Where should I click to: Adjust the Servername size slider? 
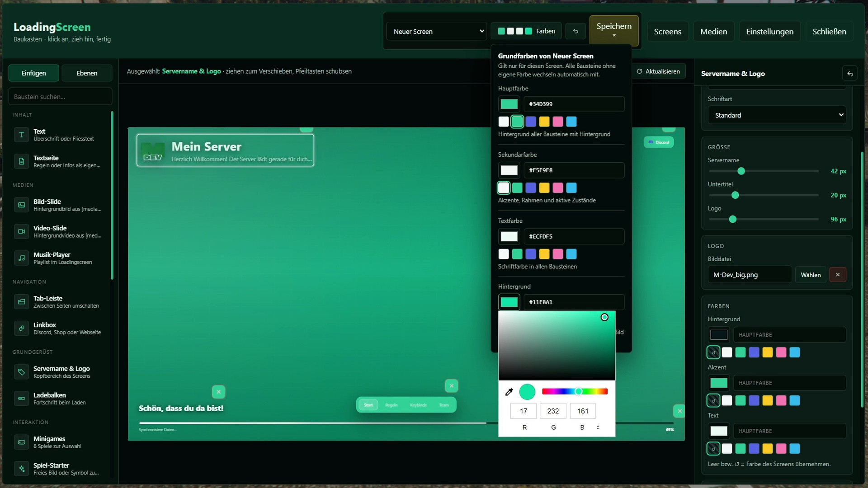pyautogui.click(x=764, y=171)
